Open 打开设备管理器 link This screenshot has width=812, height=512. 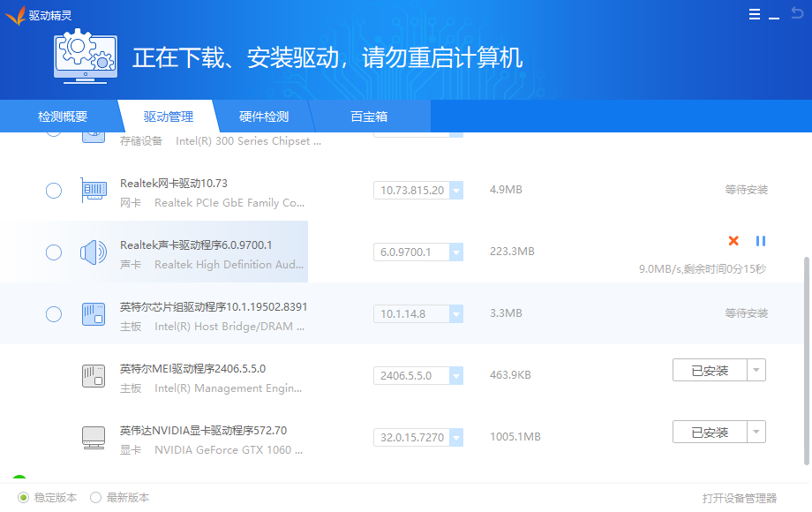pos(740,498)
